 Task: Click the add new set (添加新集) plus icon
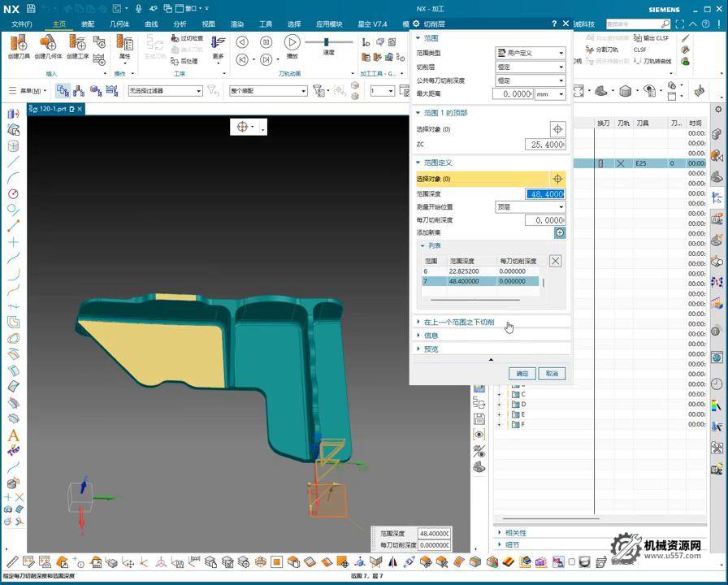pos(559,233)
